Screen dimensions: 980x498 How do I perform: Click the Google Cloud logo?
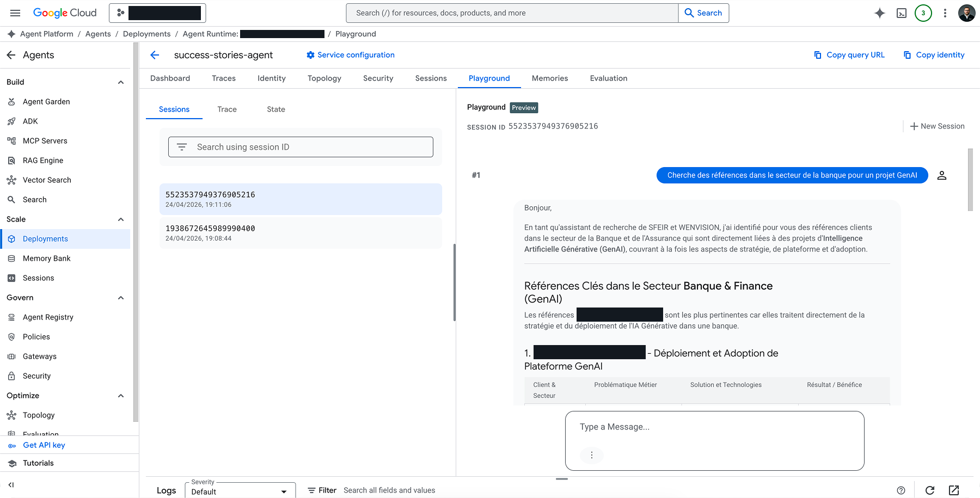click(65, 13)
